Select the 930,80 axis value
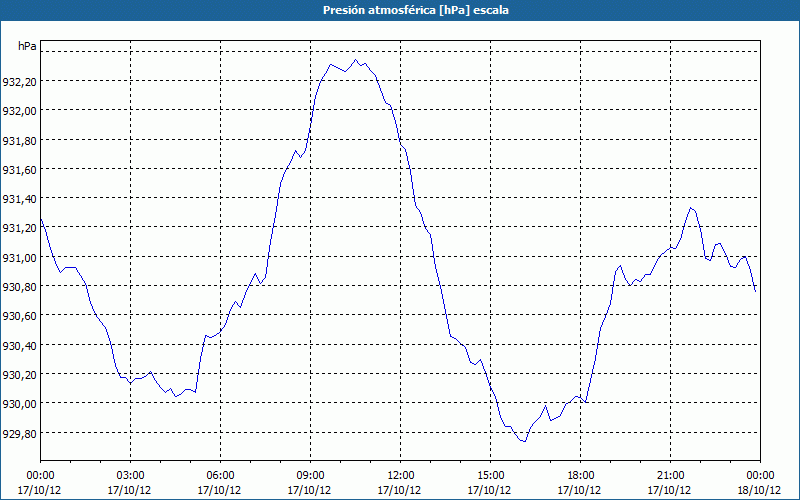Screen dimensions: 800x500 click(19, 286)
